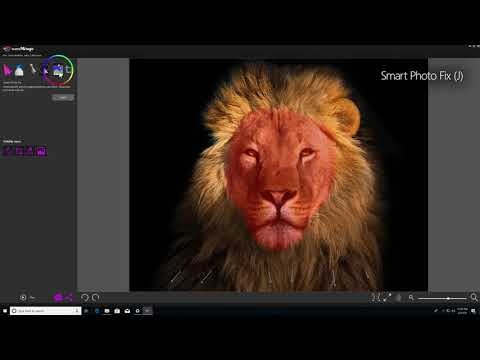
Task: Open the Action Center notification icon
Action: (473, 311)
